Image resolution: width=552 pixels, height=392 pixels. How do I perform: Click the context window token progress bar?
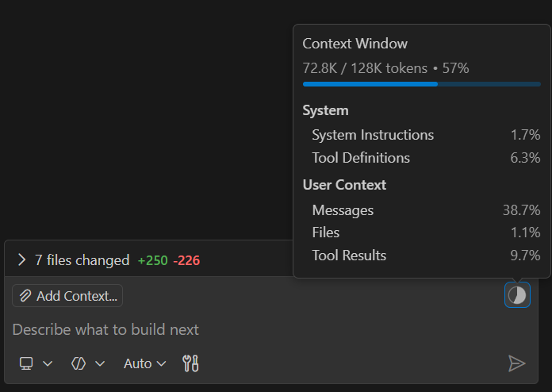tap(421, 83)
